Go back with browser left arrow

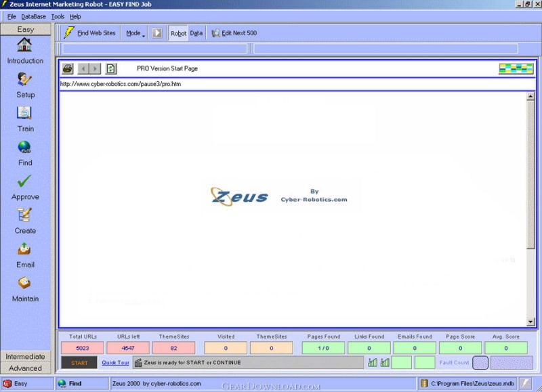(83, 68)
